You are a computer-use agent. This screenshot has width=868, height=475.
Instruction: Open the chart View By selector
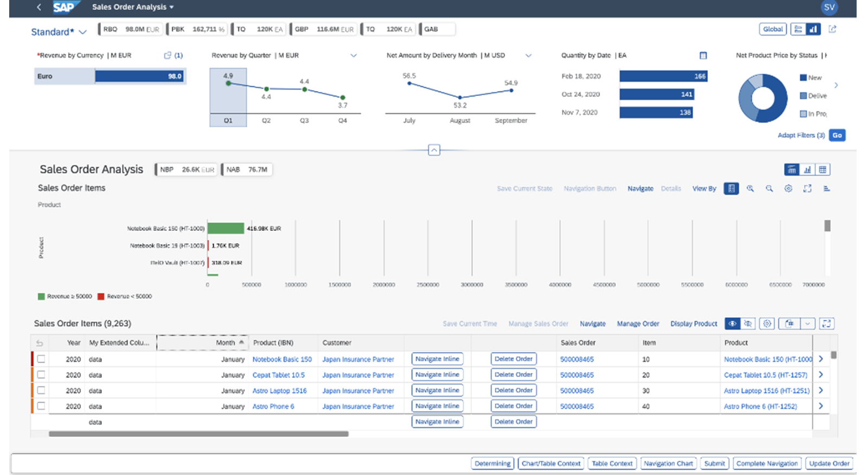(x=704, y=189)
